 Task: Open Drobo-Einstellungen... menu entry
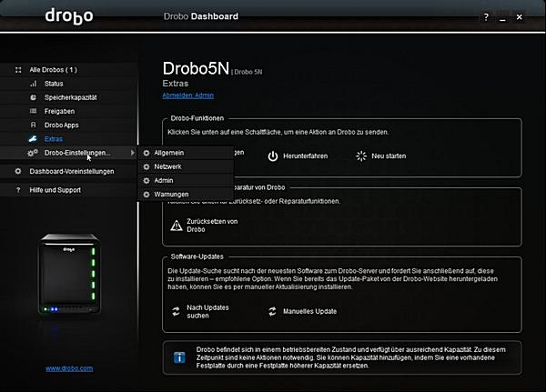[x=77, y=153]
